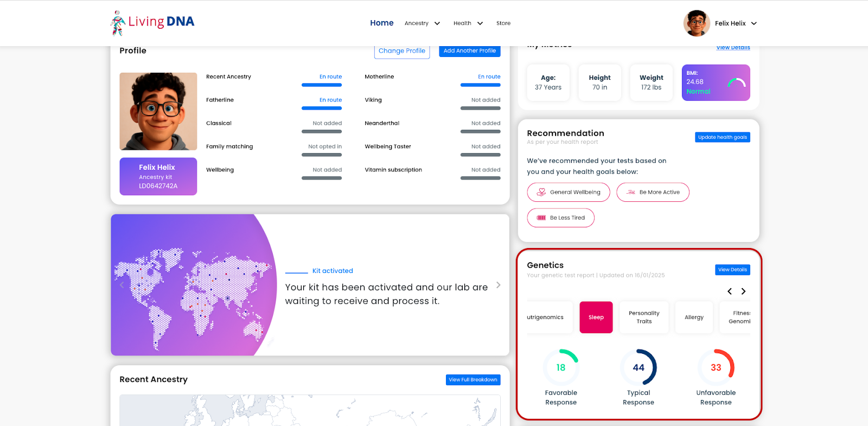868x426 pixels.
Task: Click Viking Not added status
Action: click(x=486, y=100)
